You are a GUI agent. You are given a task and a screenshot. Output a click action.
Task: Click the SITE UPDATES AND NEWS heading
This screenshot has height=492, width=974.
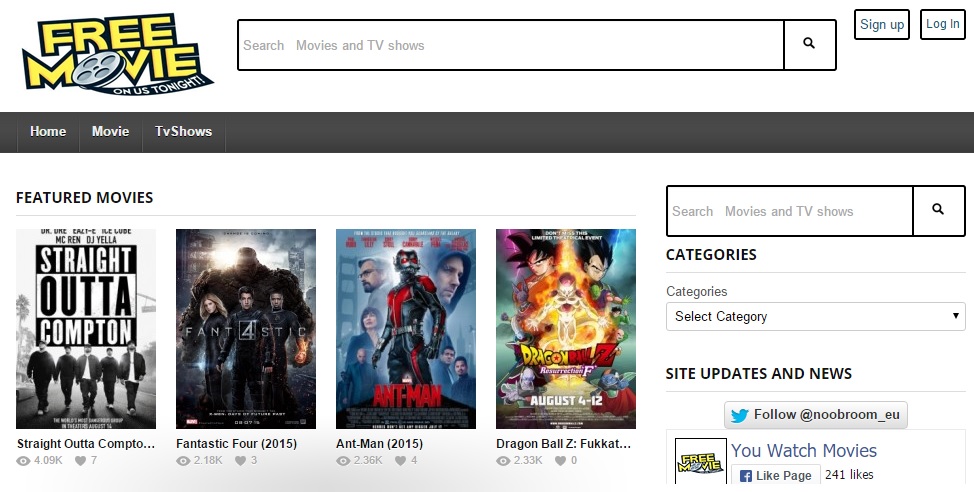(x=759, y=373)
